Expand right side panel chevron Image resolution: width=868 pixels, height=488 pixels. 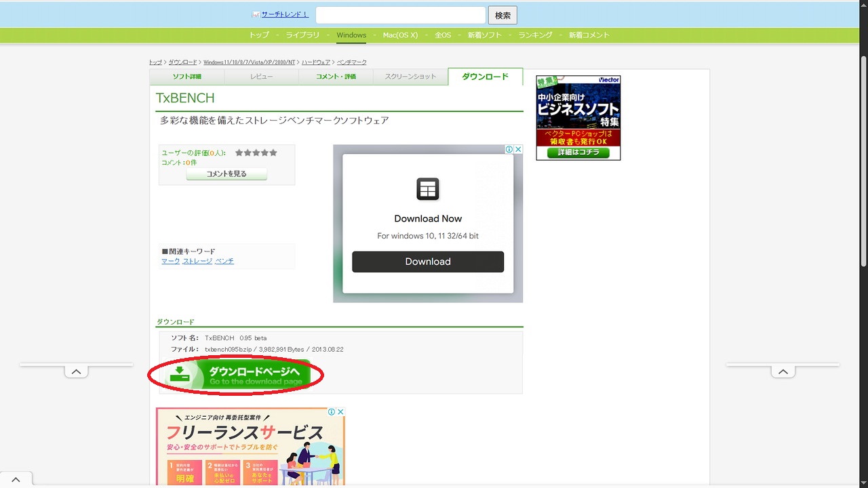tap(783, 371)
